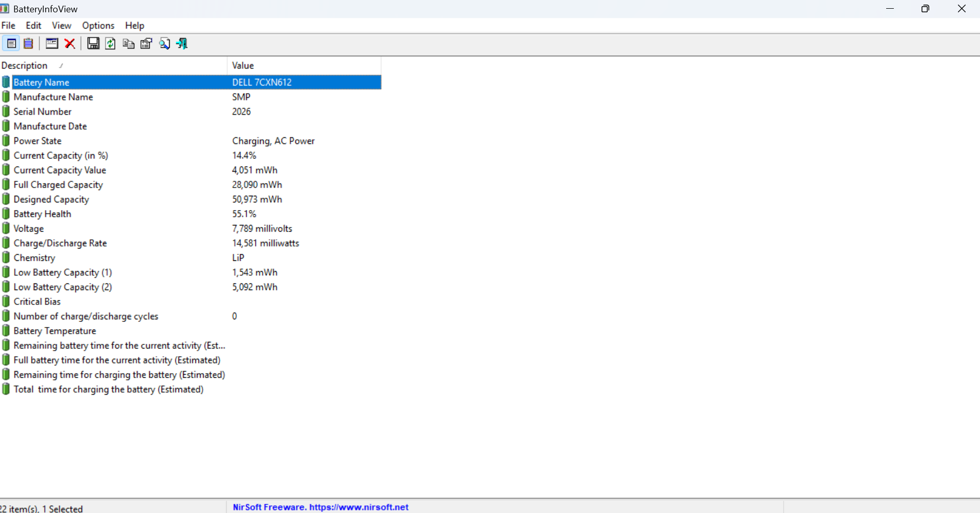Open the Options menu

[98, 26]
